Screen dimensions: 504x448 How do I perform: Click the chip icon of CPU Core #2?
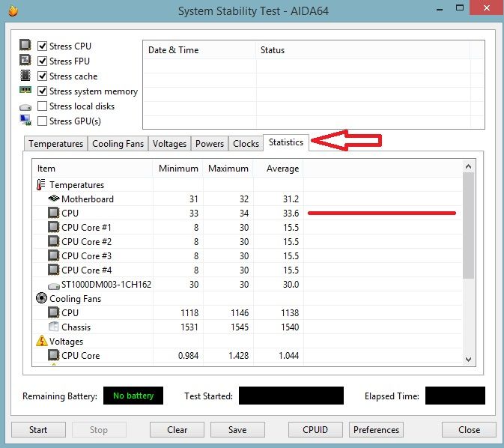(x=54, y=241)
